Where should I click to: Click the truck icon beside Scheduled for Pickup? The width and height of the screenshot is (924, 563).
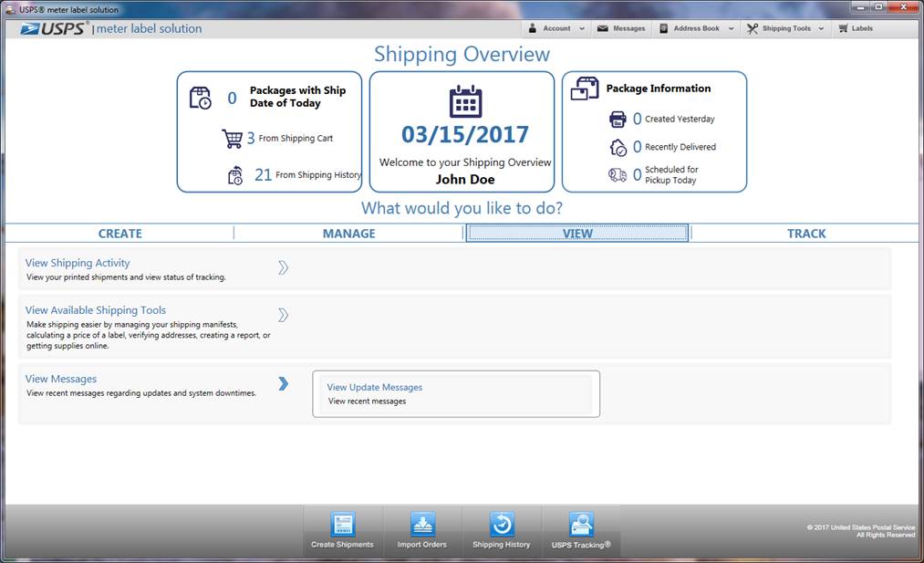coord(617,174)
